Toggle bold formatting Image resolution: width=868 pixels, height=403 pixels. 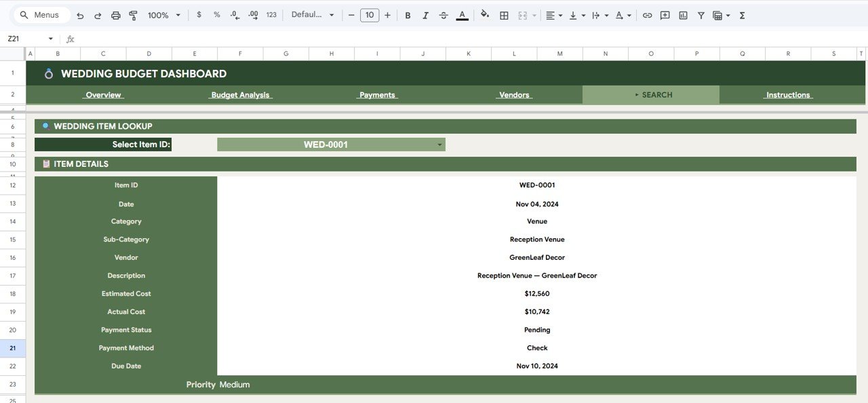coord(408,15)
